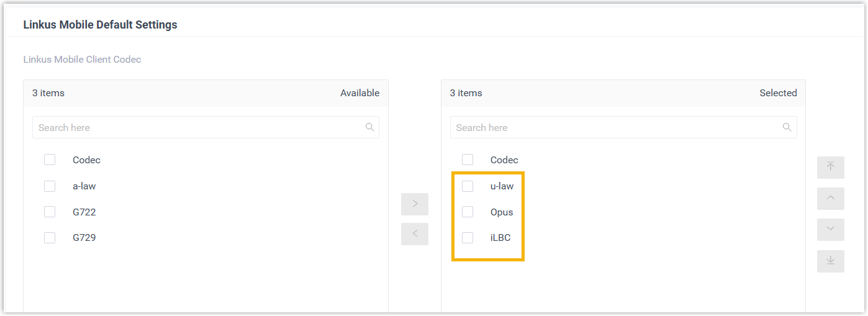Viewport: 868px width, 316px height.
Task: Tick the G729 codec checkbox
Action: click(50, 238)
